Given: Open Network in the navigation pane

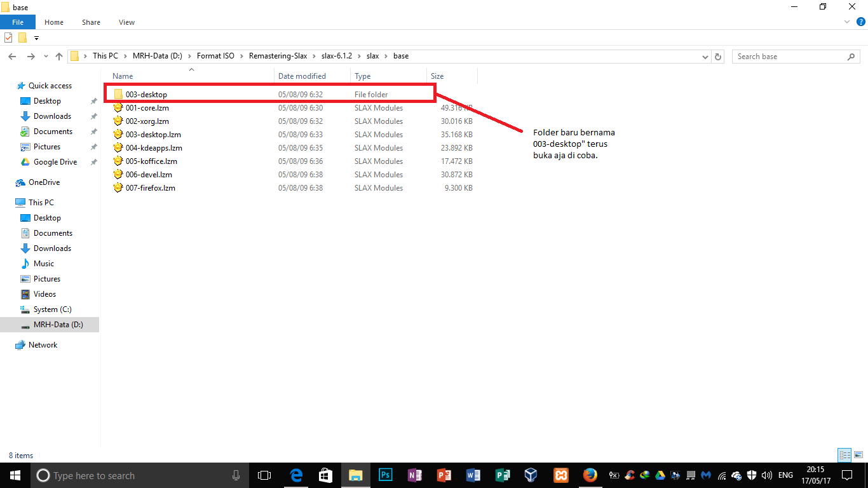Looking at the screenshot, I should (x=43, y=345).
